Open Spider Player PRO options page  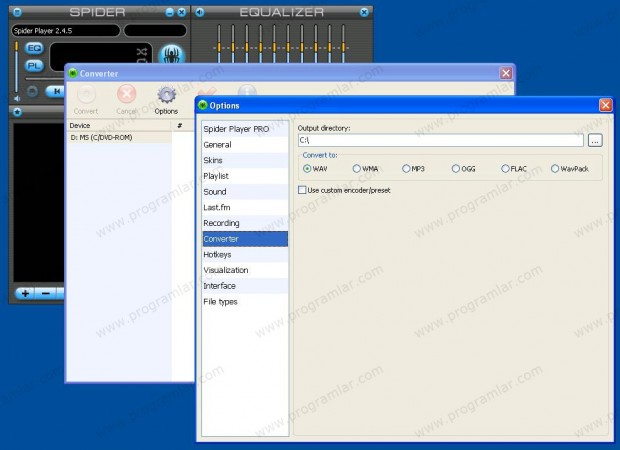pyautogui.click(x=245, y=129)
